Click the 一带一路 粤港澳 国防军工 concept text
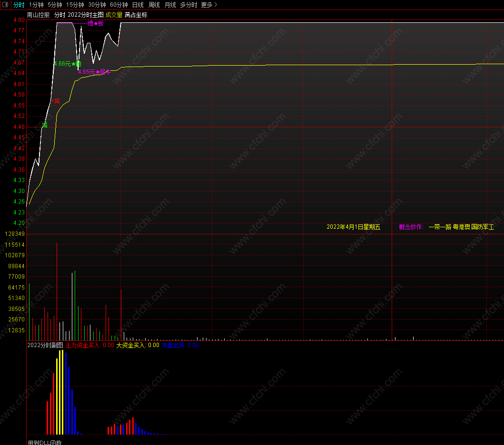The width and height of the screenshot is (504, 445). pyautogui.click(x=461, y=227)
